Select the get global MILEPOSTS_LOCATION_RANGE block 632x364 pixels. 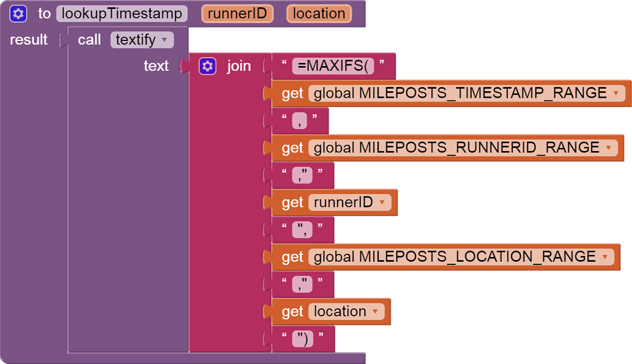293,257
